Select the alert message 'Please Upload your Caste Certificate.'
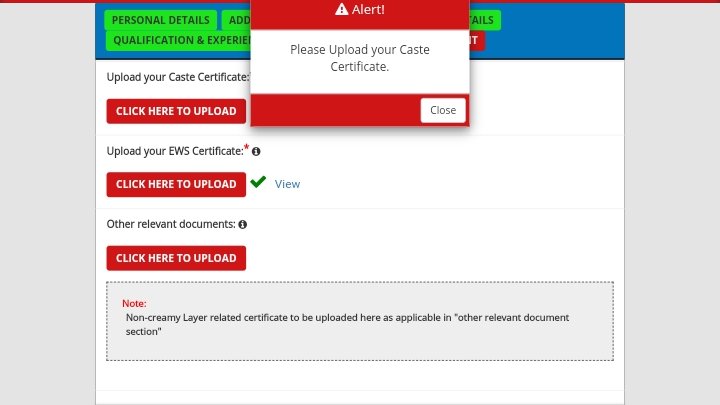Screen dimensions: 720x405 tap(360, 58)
